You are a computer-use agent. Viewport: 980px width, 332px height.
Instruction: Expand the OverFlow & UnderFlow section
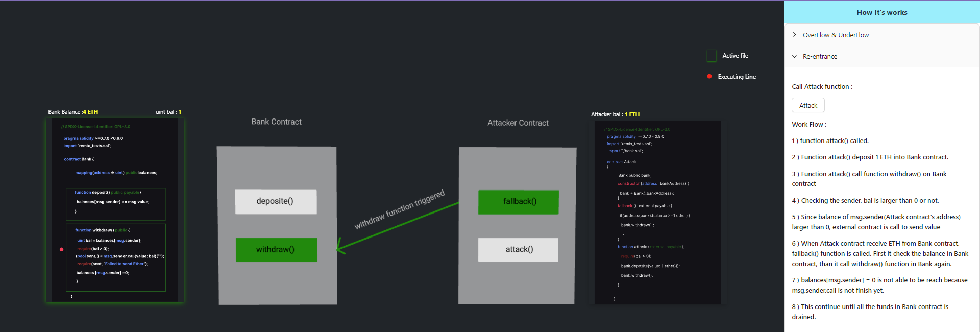coord(836,35)
